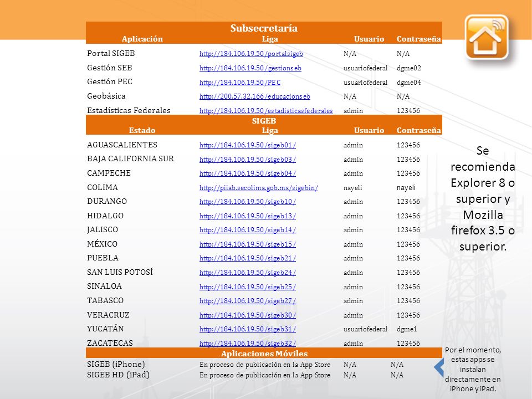This screenshot has width=532, height=399.
Task: Click the 'MÉXICO' state name
Action: (x=102, y=244)
